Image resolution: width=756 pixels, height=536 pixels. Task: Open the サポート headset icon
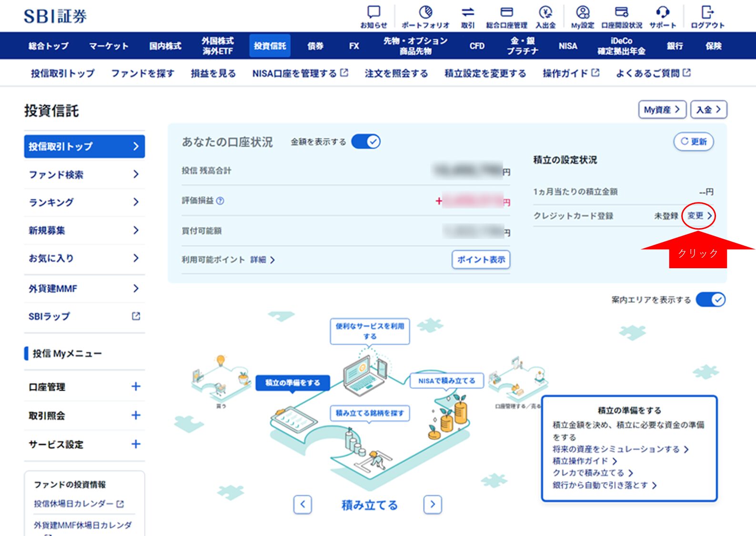point(663,17)
